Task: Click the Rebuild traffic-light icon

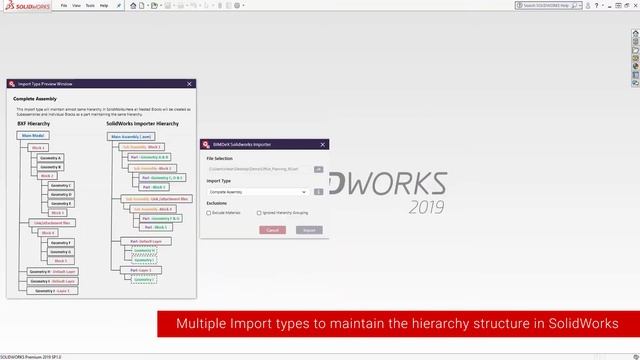Action: 220,6
